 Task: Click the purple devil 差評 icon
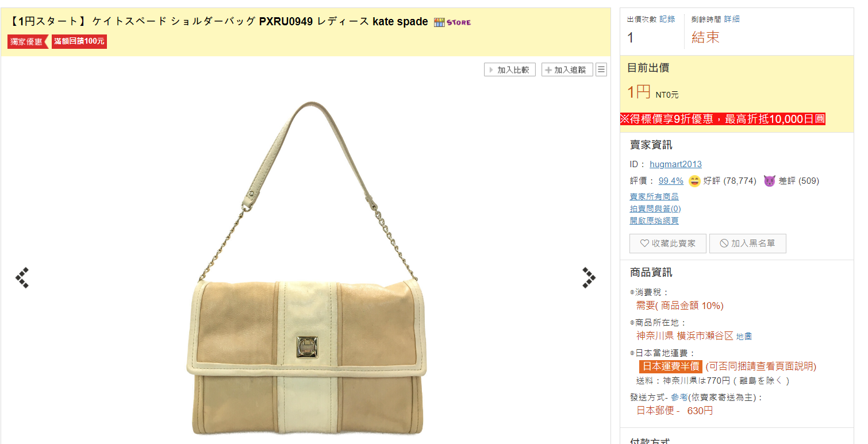770,181
